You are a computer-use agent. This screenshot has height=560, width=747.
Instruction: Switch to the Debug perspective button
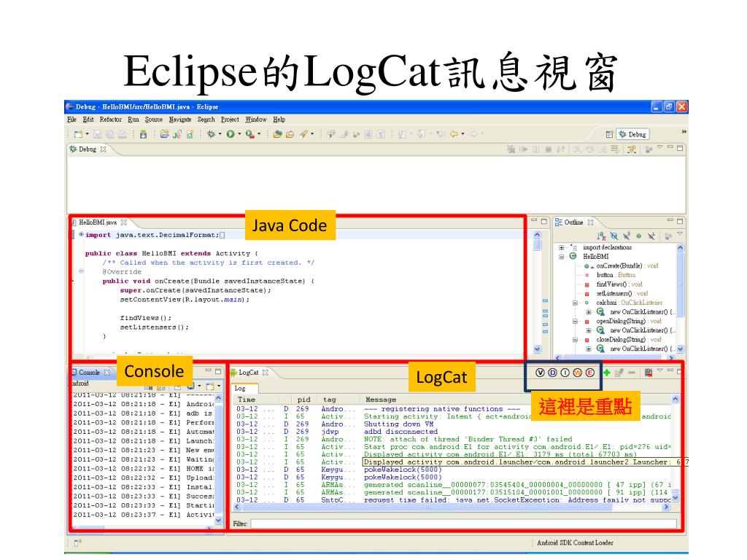coord(632,134)
